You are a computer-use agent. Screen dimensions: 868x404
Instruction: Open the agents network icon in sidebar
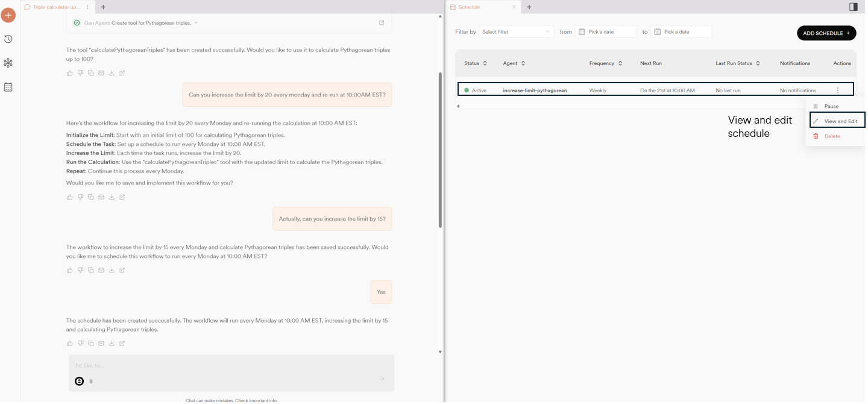click(8, 63)
